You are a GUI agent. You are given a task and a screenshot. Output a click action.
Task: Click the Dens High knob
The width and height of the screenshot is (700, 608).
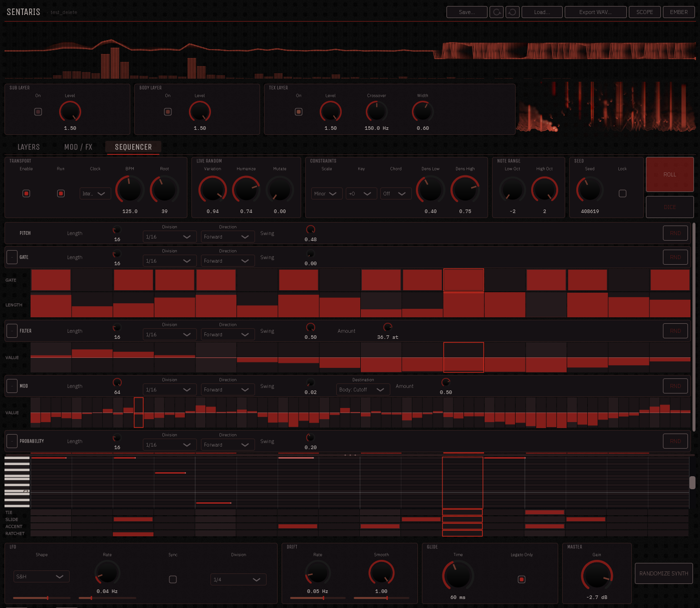(465, 189)
